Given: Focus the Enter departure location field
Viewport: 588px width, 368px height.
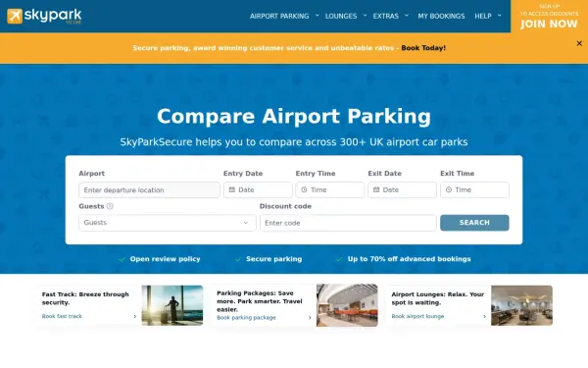Looking at the screenshot, I should [149, 190].
